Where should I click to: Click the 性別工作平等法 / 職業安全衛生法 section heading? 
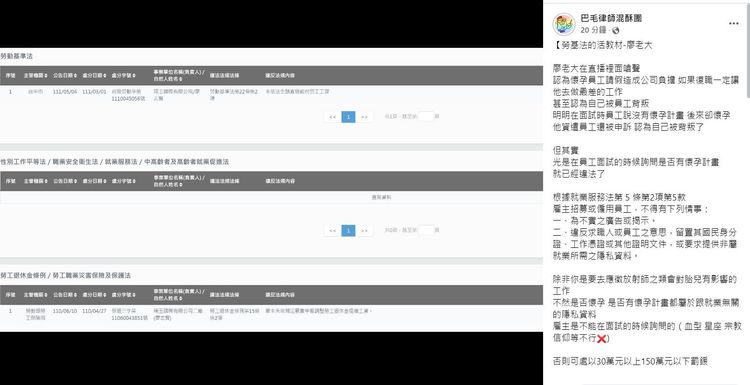[114, 162]
